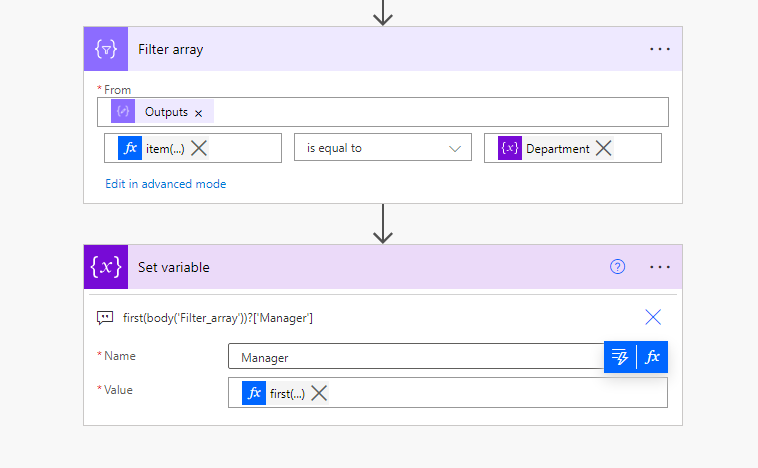Click the Outputs dynamic content token
758x468 pixels.
coord(162,112)
